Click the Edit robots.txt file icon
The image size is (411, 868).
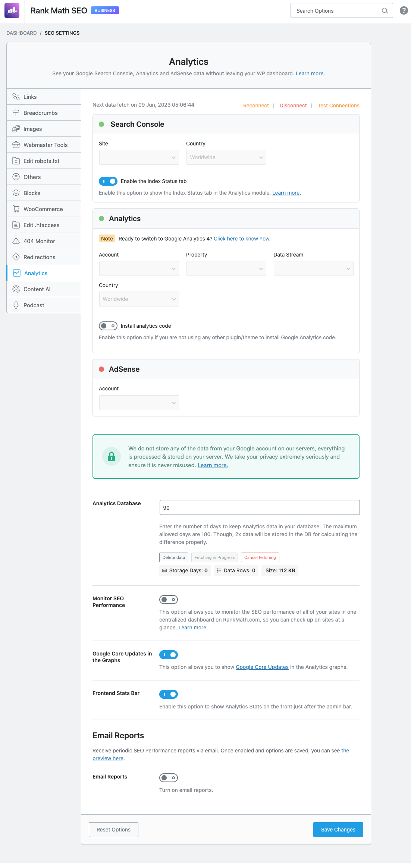[x=16, y=161]
